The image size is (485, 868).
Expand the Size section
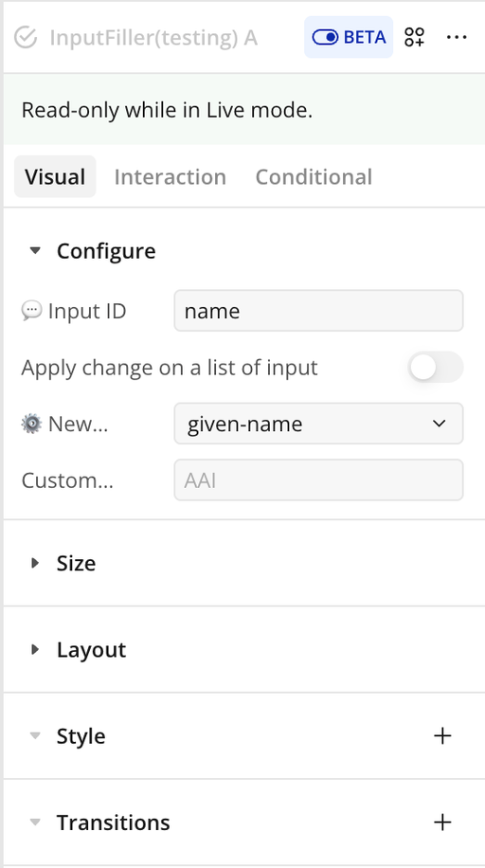coord(35,563)
